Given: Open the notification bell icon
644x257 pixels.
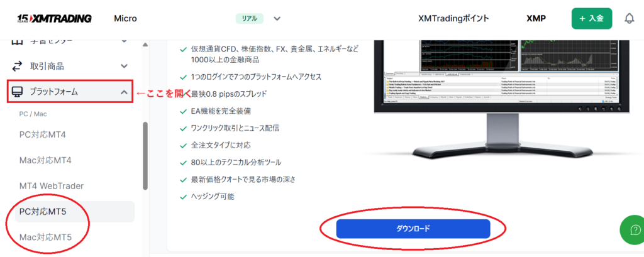Looking at the screenshot, I should click(629, 18).
